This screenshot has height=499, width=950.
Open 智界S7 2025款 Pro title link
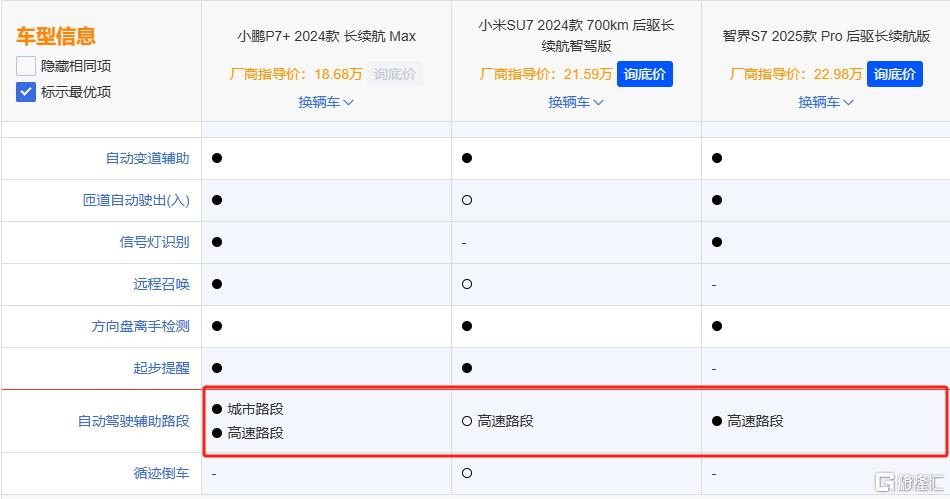click(x=826, y=36)
